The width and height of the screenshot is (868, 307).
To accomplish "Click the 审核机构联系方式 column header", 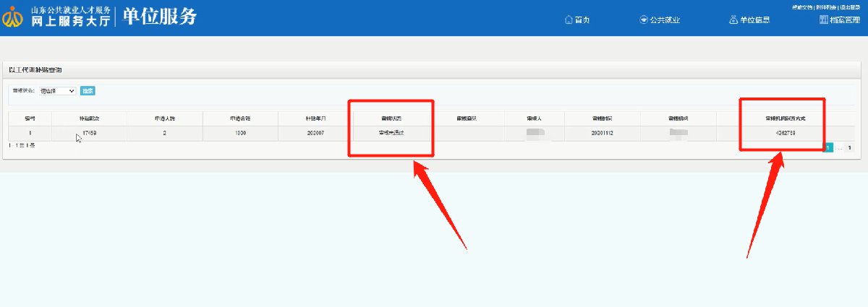I will [x=786, y=118].
